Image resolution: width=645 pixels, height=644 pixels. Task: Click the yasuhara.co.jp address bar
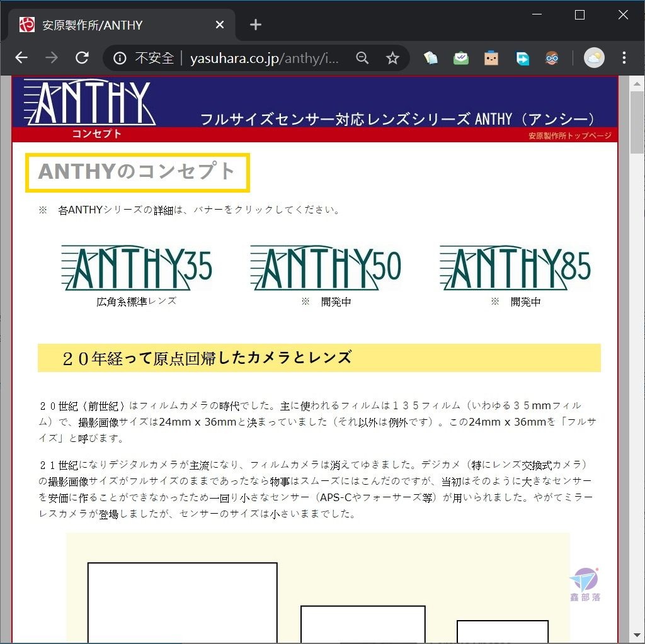tap(263, 59)
